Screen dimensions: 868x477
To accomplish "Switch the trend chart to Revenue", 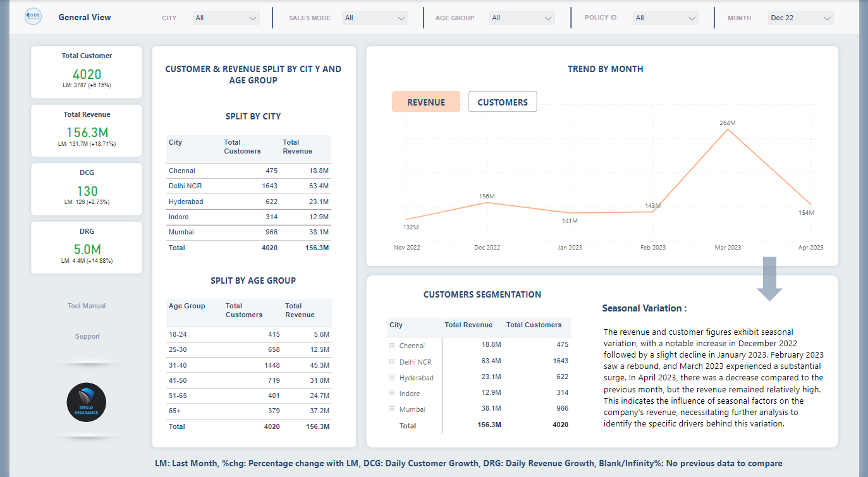I will pyautogui.click(x=425, y=102).
